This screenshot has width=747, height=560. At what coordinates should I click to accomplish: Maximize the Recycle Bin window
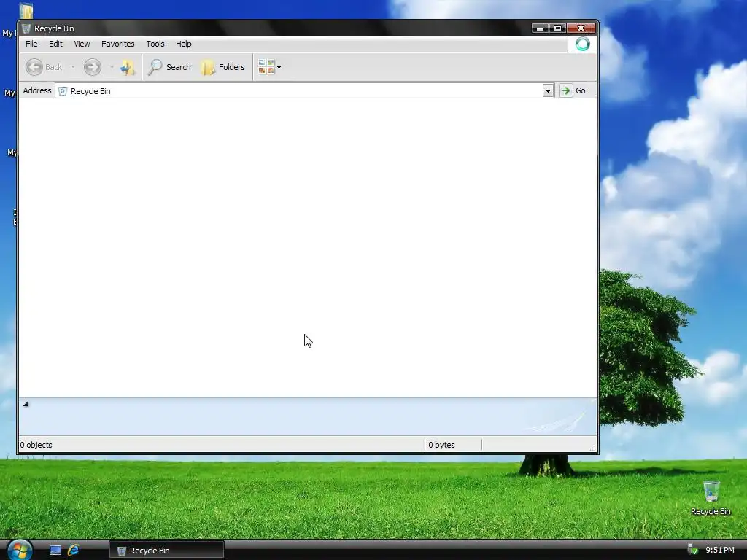(x=557, y=28)
